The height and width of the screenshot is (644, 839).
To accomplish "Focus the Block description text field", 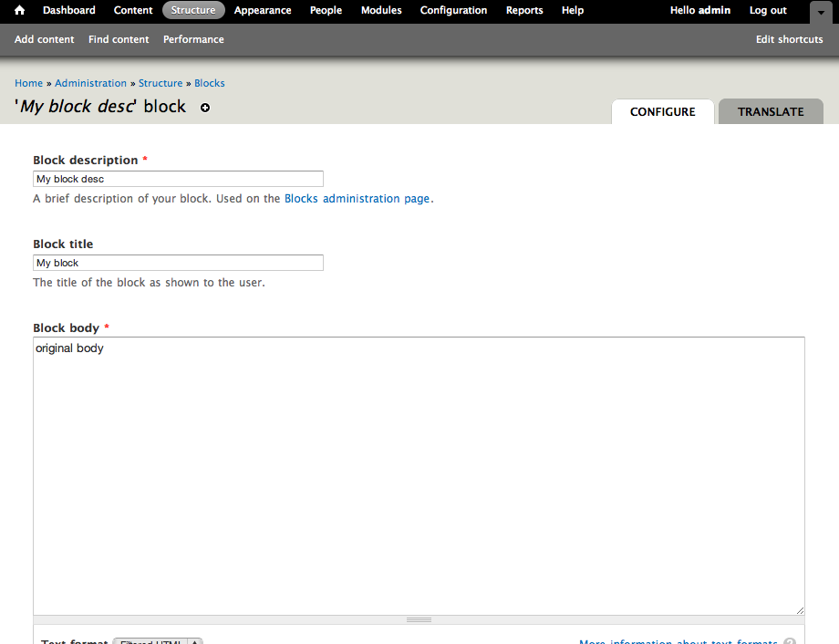I will pyautogui.click(x=178, y=179).
